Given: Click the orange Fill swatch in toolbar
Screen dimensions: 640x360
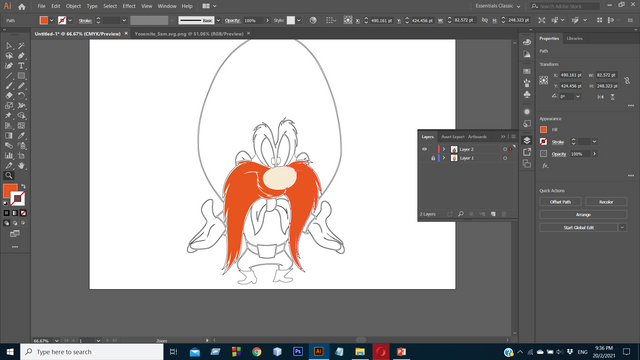Looking at the screenshot, I should coord(9,190).
